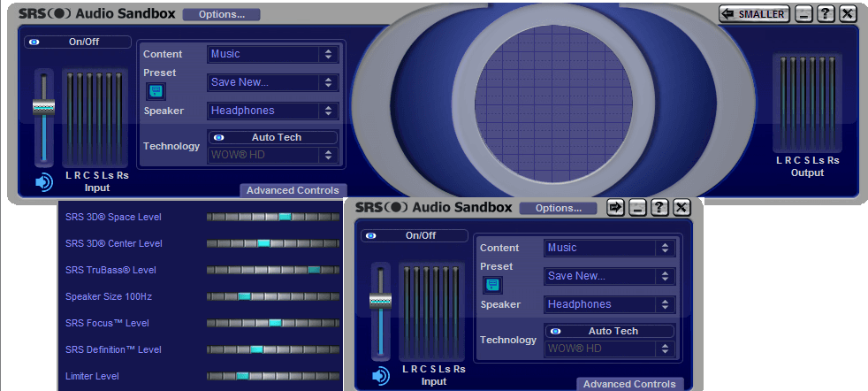Close the large Audio Sandbox window
The height and width of the screenshot is (391, 868).
848,14
